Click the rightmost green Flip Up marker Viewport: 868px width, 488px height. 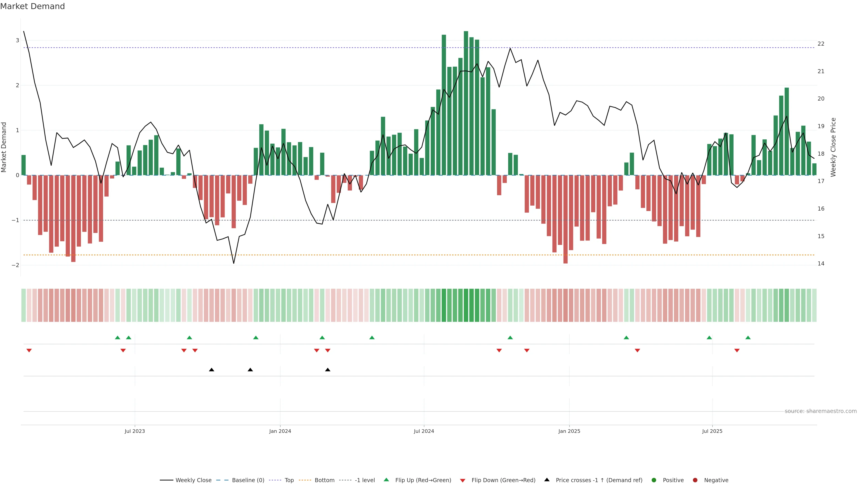point(748,338)
